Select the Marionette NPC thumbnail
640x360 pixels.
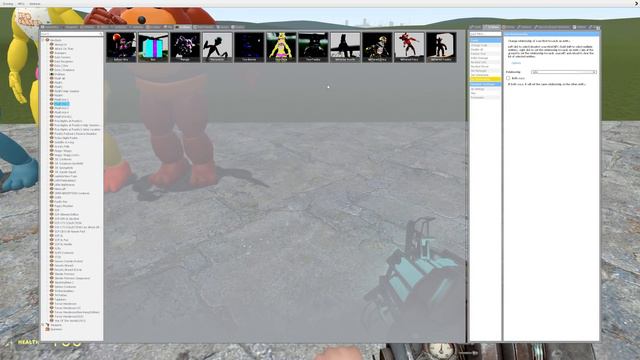[x=217, y=47]
